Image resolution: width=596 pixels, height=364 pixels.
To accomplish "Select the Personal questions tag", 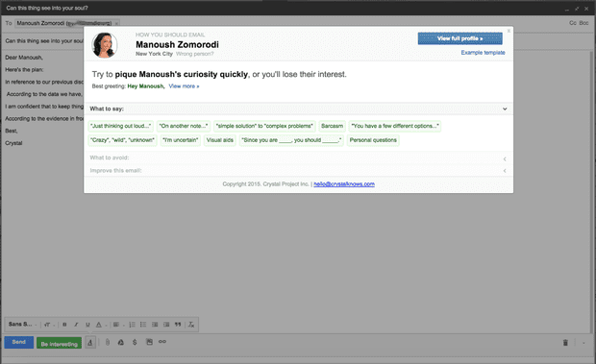I will coord(373,140).
